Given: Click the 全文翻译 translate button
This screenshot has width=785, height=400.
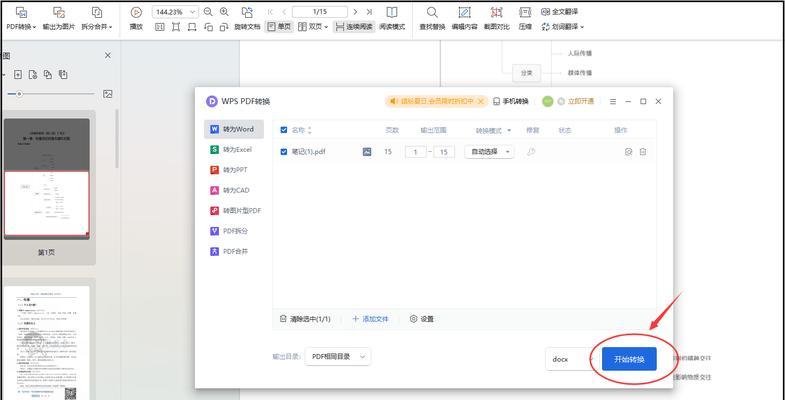Looking at the screenshot, I should [x=560, y=12].
